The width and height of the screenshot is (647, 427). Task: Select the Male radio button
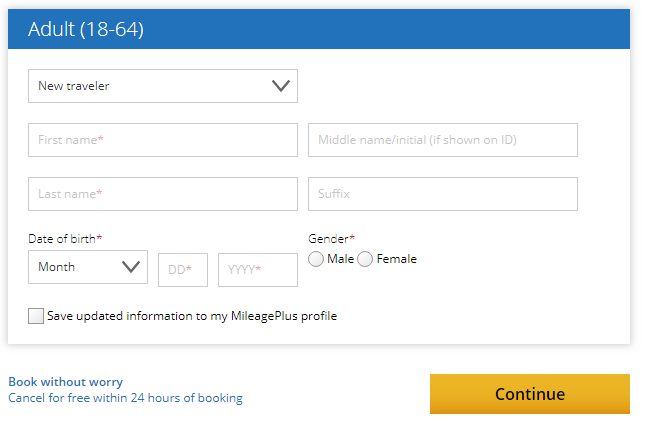point(316,259)
